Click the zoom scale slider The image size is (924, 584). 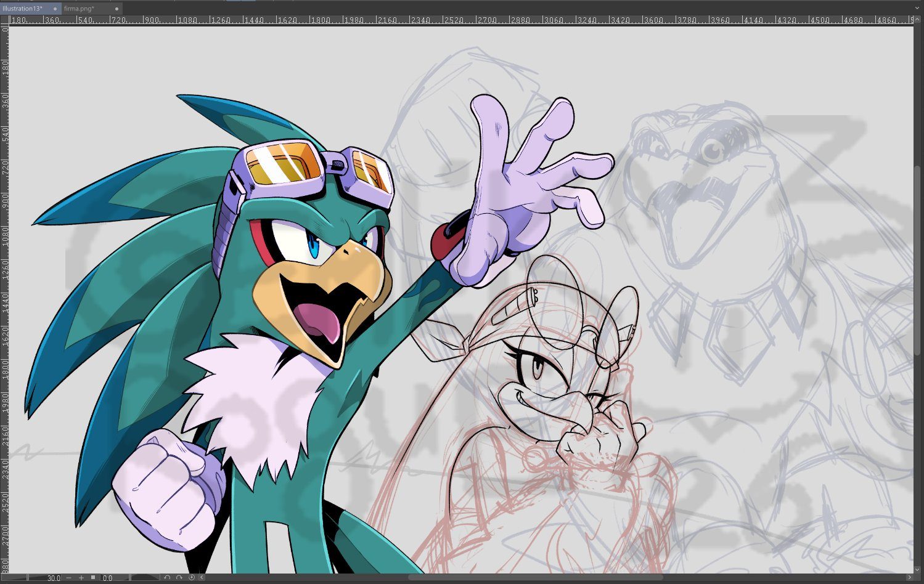[x=14, y=578]
